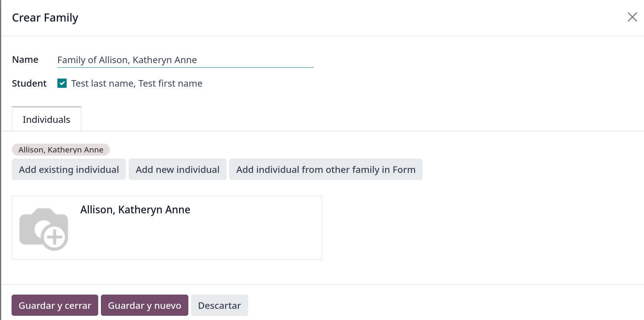
Task: Click the plus badge on the photo icon
Action: (54, 237)
